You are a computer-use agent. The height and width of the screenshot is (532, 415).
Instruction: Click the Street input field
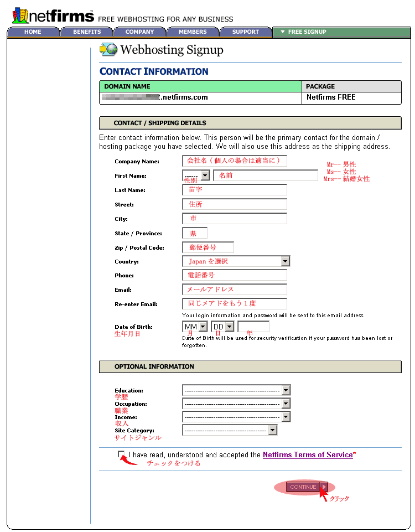click(235, 204)
